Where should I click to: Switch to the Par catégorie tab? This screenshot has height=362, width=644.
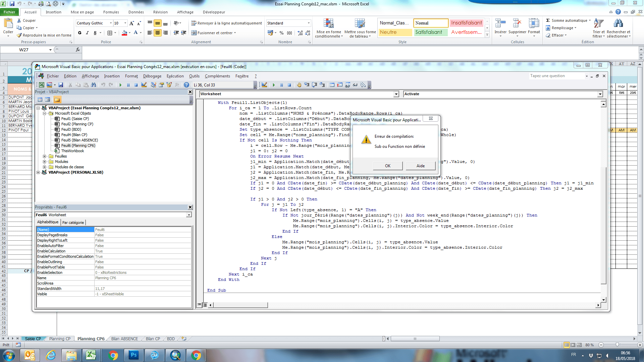(x=73, y=222)
